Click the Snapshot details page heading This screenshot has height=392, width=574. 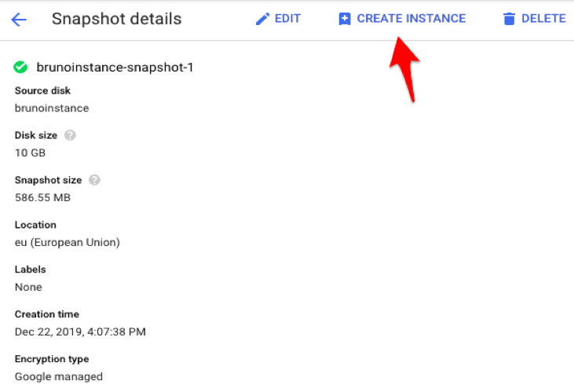[x=116, y=19]
